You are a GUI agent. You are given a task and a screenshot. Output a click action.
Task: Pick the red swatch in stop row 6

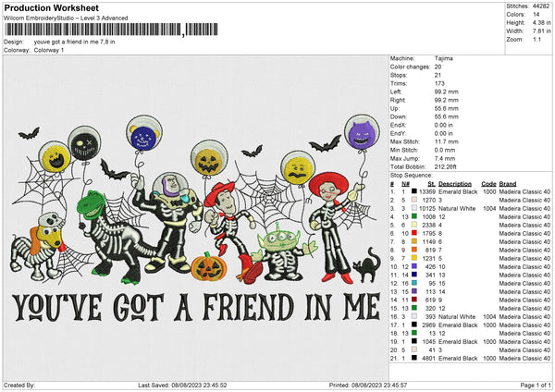413,233
